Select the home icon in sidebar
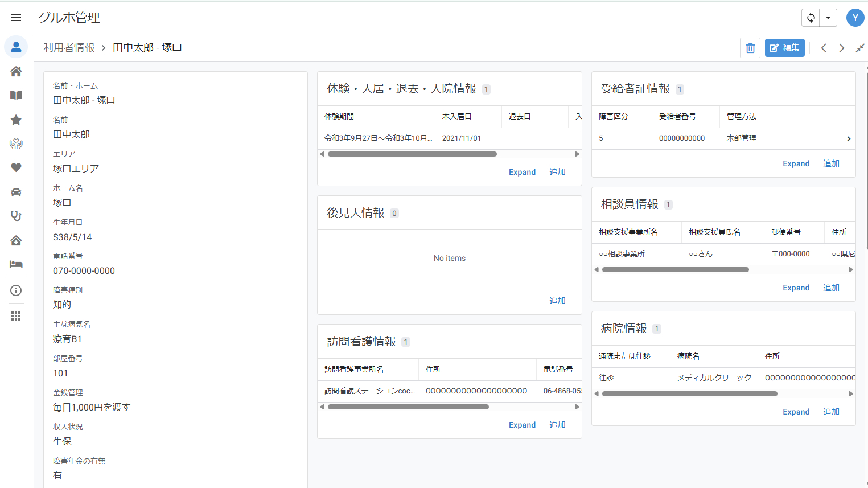The height and width of the screenshot is (488, 868). click(x=16, y=71)
